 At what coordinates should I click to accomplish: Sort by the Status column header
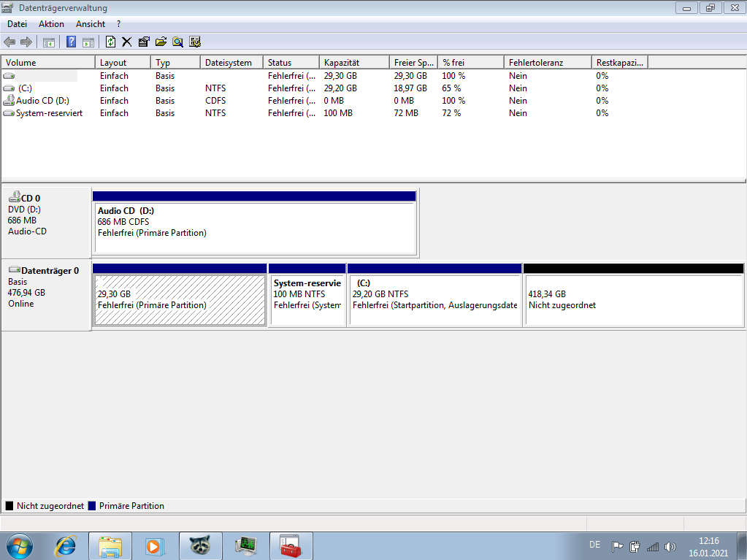pyautogui.click(x=291, y=62)
